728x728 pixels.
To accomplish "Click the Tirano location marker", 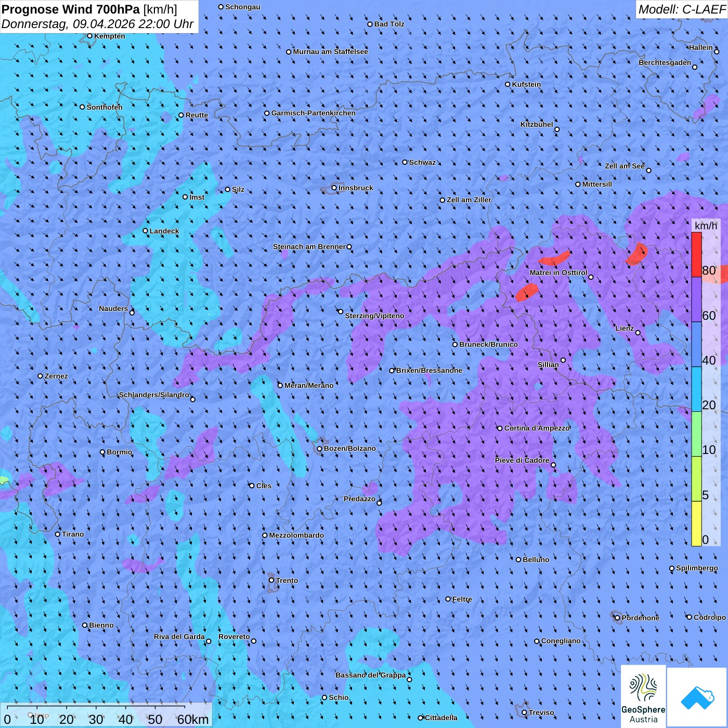I will (x=58, y=534).
